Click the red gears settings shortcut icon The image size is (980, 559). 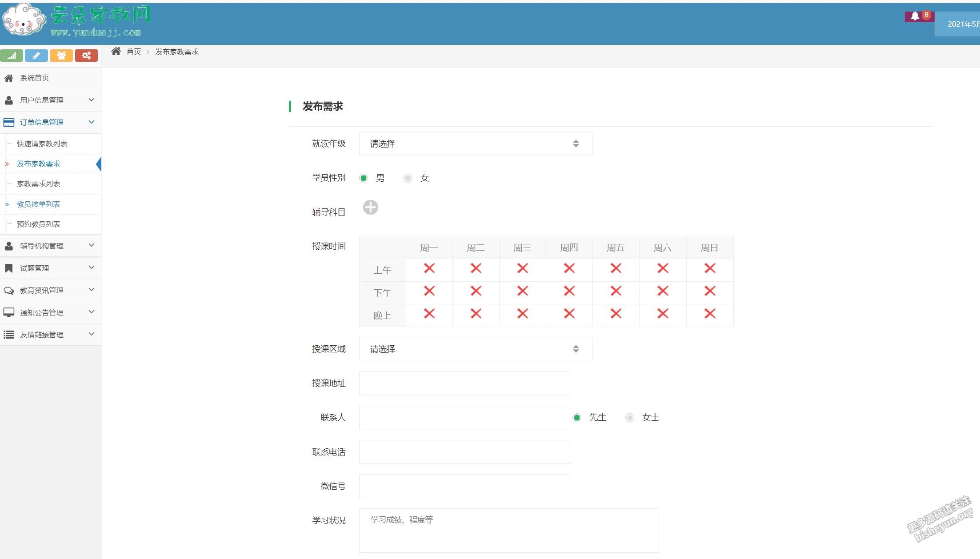86,56
